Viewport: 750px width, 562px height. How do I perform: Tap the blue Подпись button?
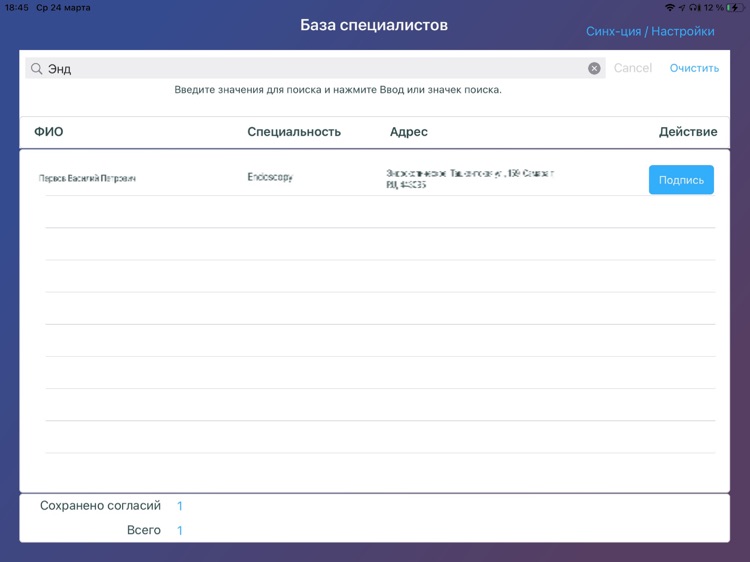(681, 180)
